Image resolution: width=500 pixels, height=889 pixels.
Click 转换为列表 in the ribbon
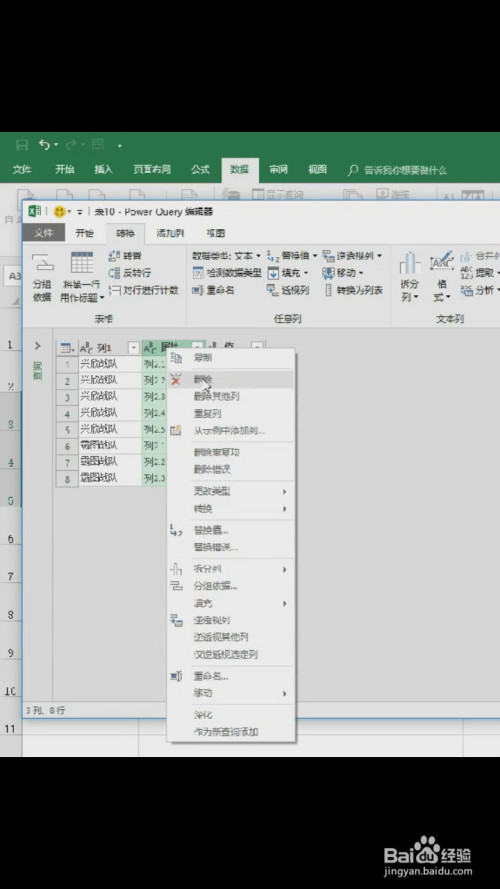point(354,290)
